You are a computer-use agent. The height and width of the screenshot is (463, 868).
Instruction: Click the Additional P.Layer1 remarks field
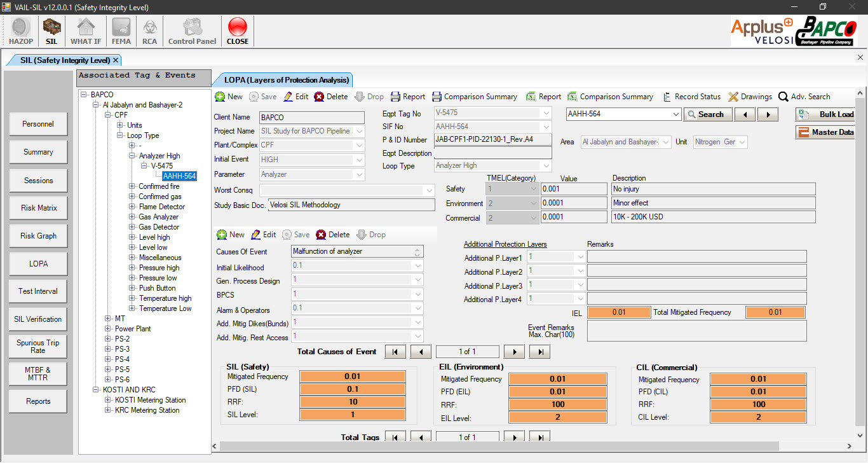click(696, 256)
